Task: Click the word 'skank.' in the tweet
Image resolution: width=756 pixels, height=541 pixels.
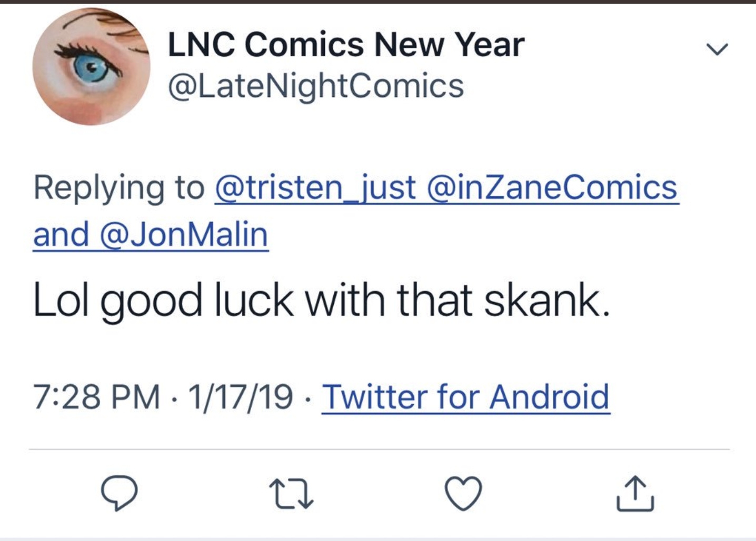Action: click(x=547, y=300)
